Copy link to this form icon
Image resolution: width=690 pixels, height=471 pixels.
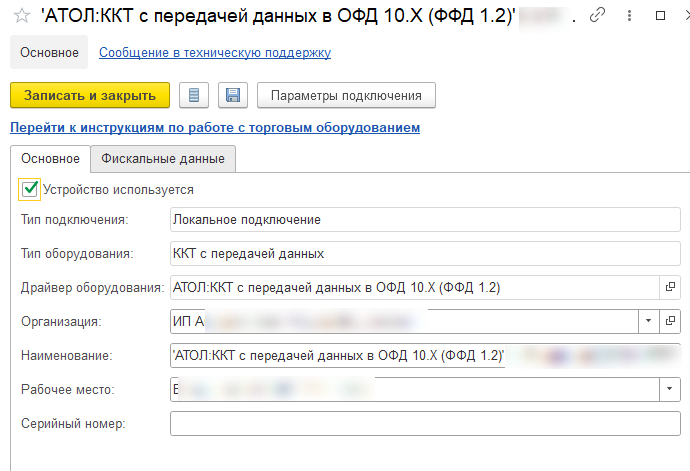point(597,15)
